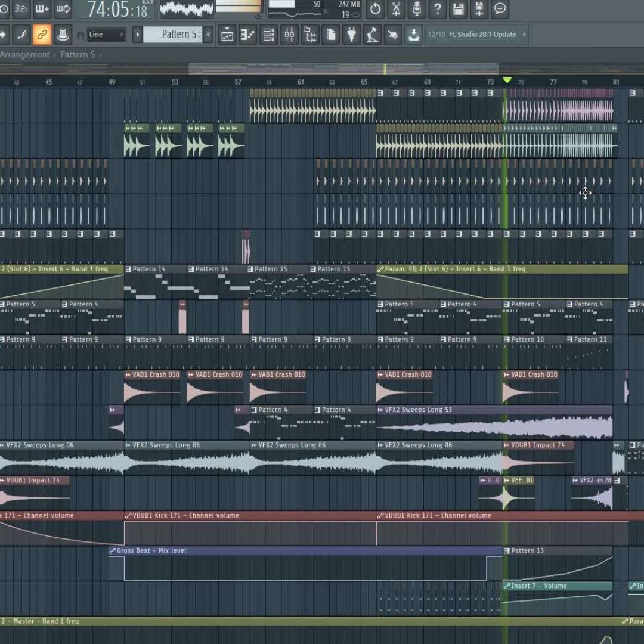The height and width of the screenshot is (644, 644).
Task: Click the knob-shaped button beside the link icon
Action: click(63, 35)
